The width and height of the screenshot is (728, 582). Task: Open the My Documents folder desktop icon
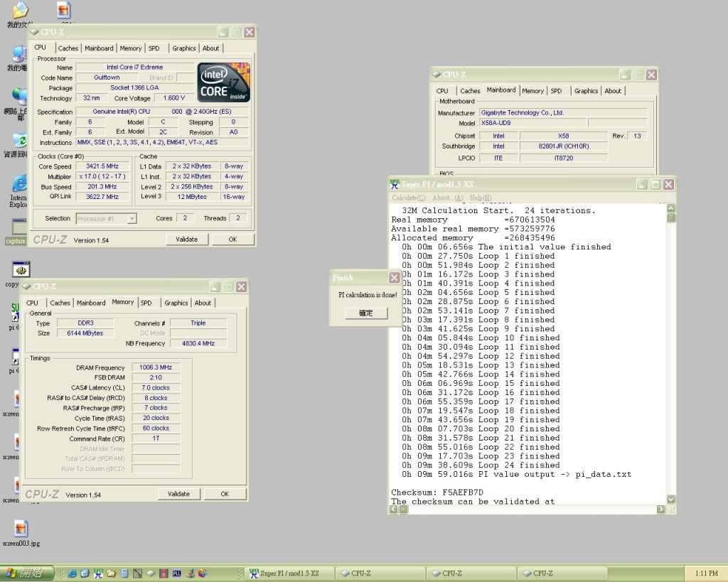[19, 13]
